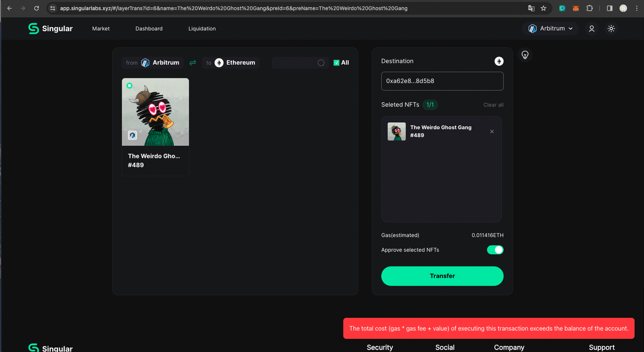This screenshot has width=644, height=352.
Task: Swap from and to chains arrows
Action: coord(193,63)
